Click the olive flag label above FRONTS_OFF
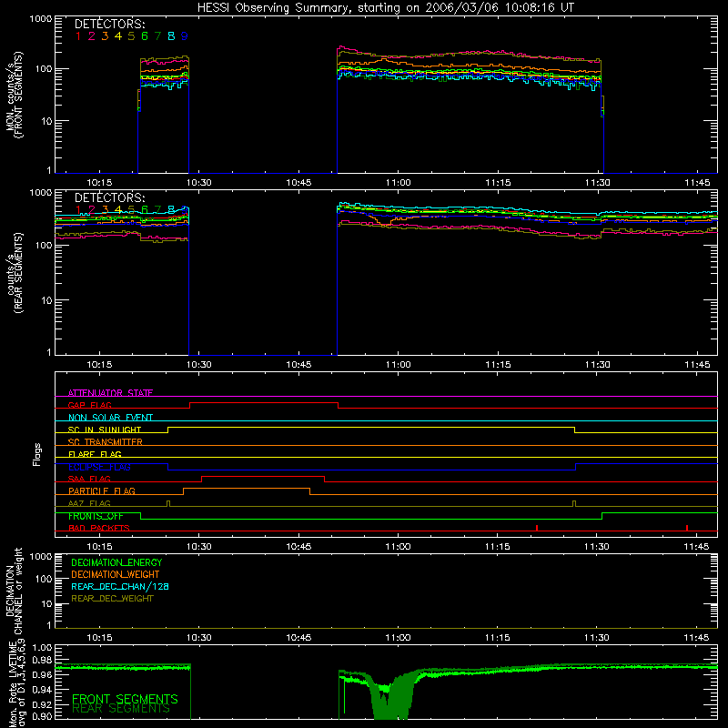This screenshot has height=728, width=728. pos(89,503)
